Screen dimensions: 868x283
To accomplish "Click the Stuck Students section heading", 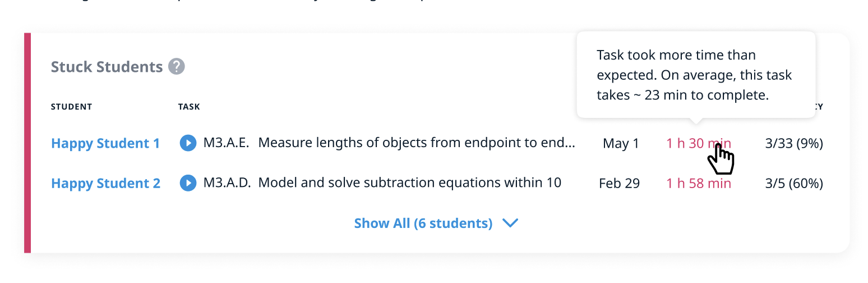I will tap(107, 67).
